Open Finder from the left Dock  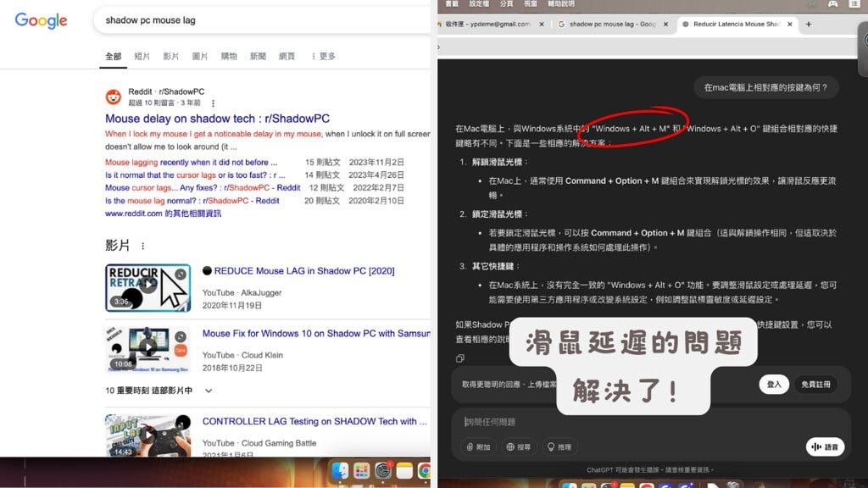click(x=340, y=471)
